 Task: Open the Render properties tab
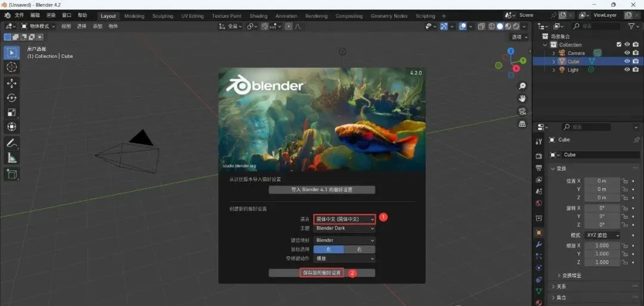[x=539, y=156]
